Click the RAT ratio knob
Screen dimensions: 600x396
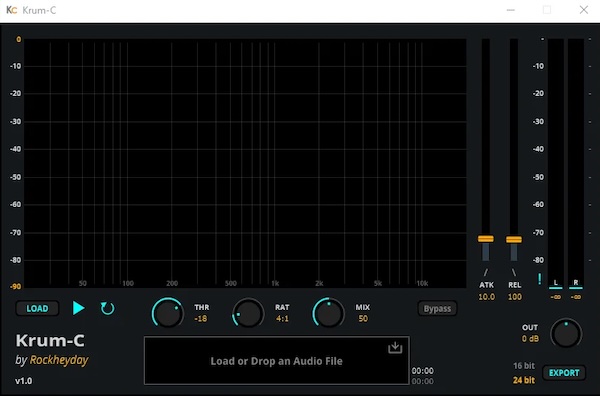tap(248, 313)
